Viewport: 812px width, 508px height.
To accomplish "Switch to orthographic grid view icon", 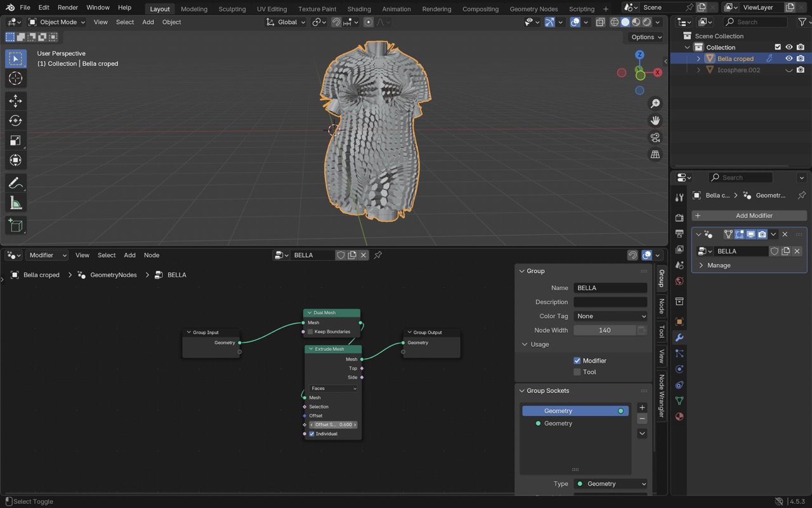I will pyautogui.click(x=655, y=154).
